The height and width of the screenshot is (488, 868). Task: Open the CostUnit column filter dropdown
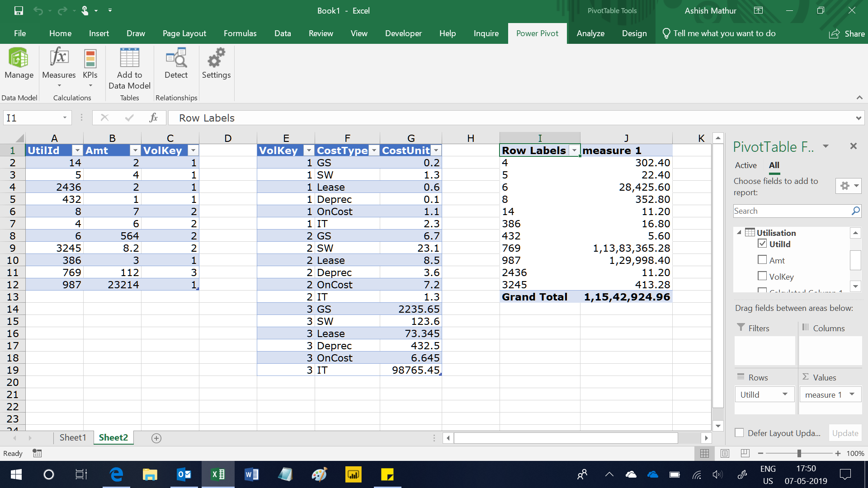436,150
